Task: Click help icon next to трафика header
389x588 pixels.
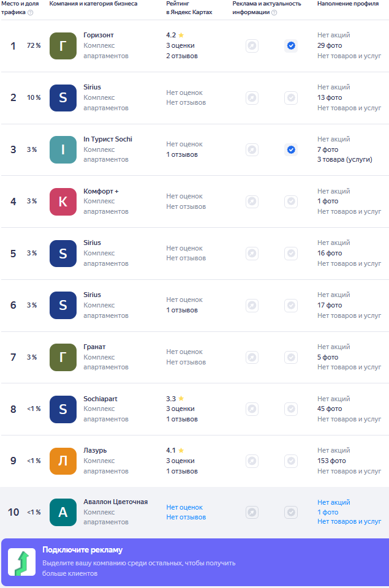Action: (31, 12)
